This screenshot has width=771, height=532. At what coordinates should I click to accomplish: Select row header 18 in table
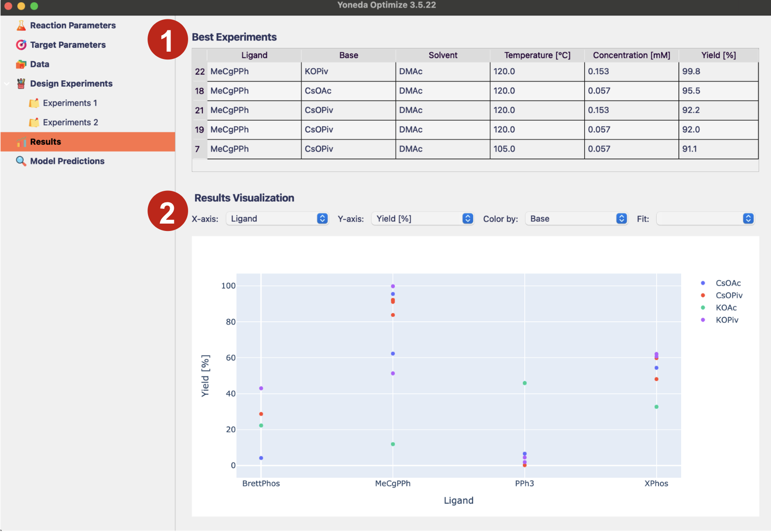(x=200, y=91)
